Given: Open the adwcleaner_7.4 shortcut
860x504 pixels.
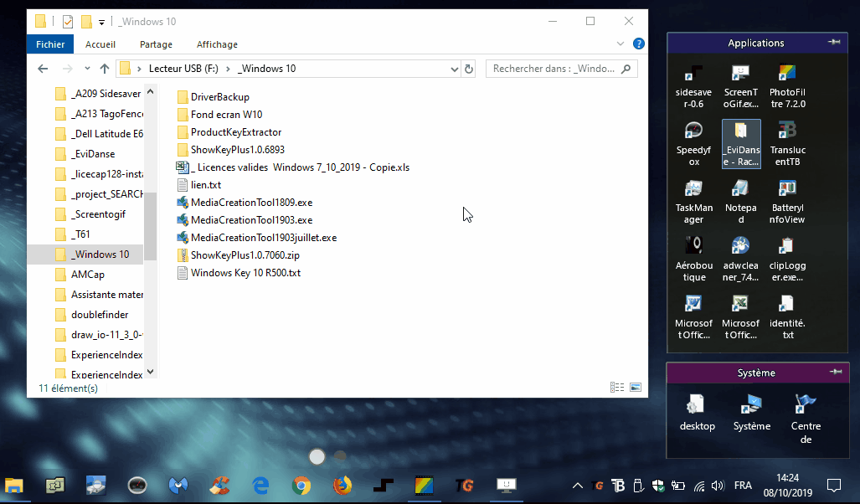Looking at the screenshot, I should coord(740,259).
